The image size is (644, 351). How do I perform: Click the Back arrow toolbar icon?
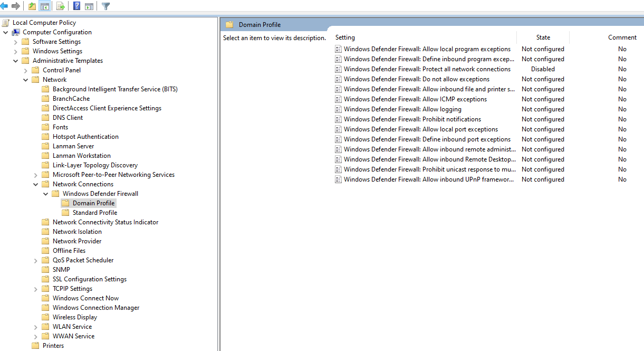click(4, 6)
